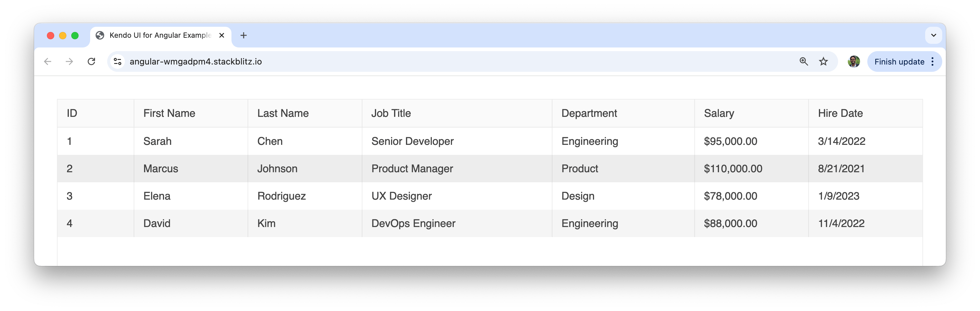Close the Kendo UI tab
The height and width of the screenshot is (311, 980).
222,35
